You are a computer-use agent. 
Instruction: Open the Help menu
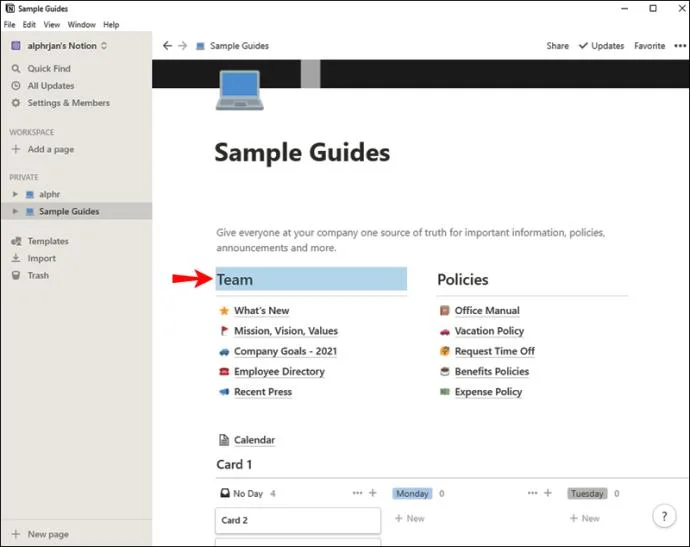pos(111,25)
